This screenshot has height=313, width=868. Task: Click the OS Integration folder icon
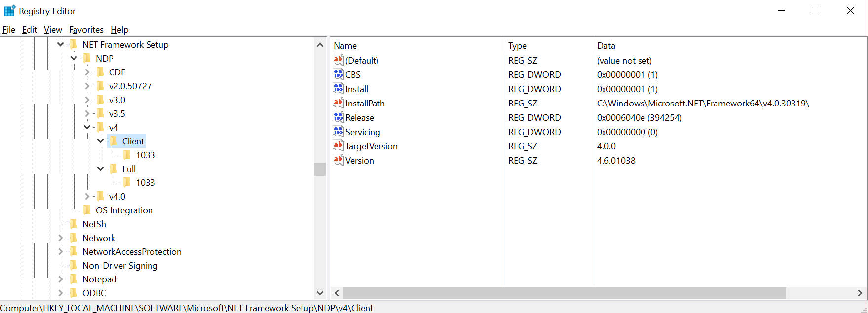click(87, 210)
